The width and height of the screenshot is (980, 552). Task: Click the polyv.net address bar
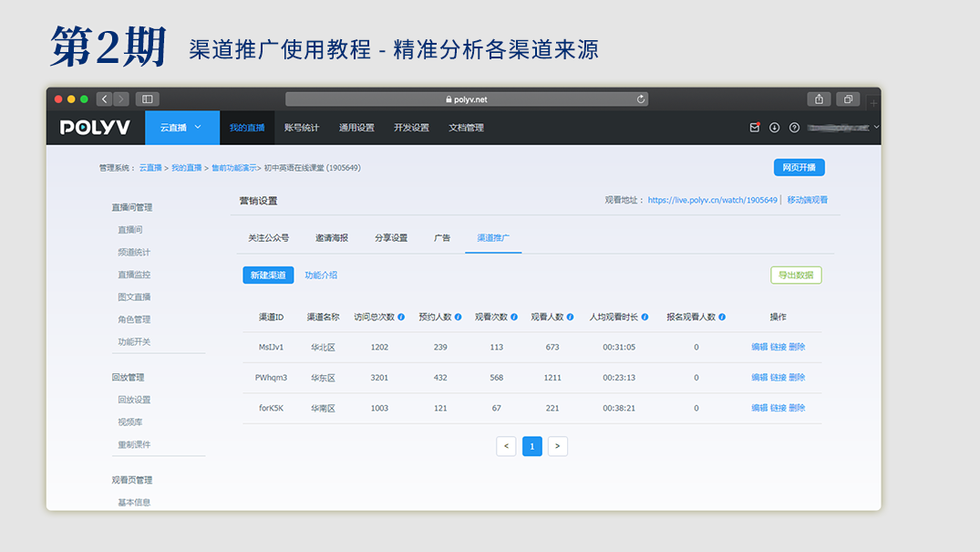point(467,99)
